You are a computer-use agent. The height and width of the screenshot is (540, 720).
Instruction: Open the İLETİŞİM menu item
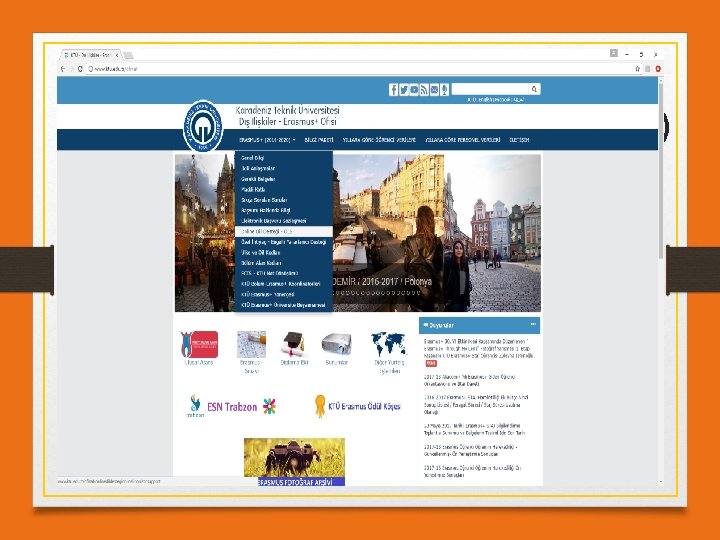coord(519,140)
